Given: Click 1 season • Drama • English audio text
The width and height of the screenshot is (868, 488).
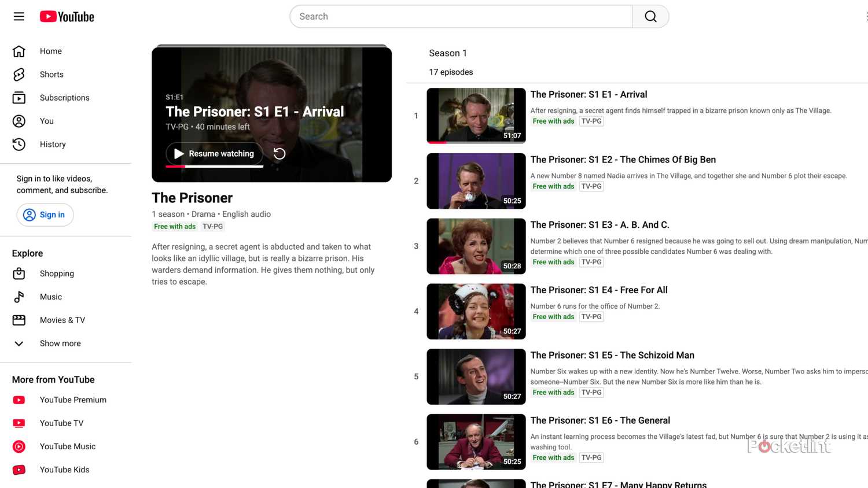Looking at the screenshot, I should (x=211, y=215).
